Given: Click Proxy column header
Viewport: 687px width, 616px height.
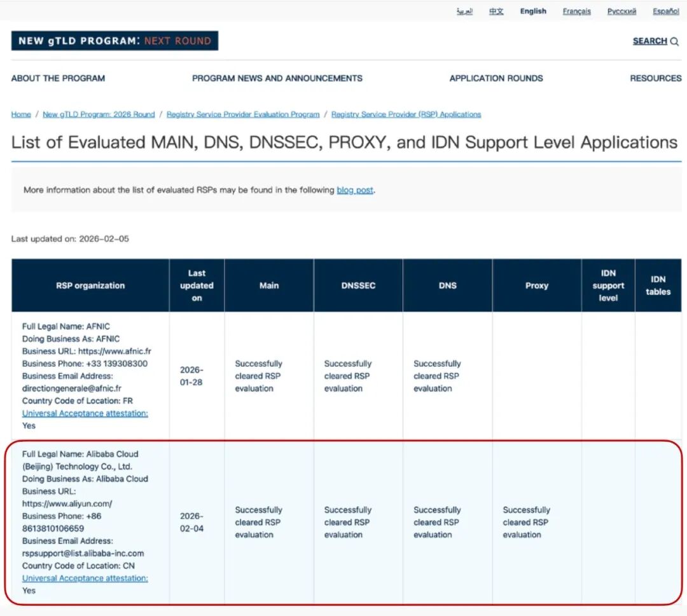Looking at the screenshot, I should (x=537, y=285).
